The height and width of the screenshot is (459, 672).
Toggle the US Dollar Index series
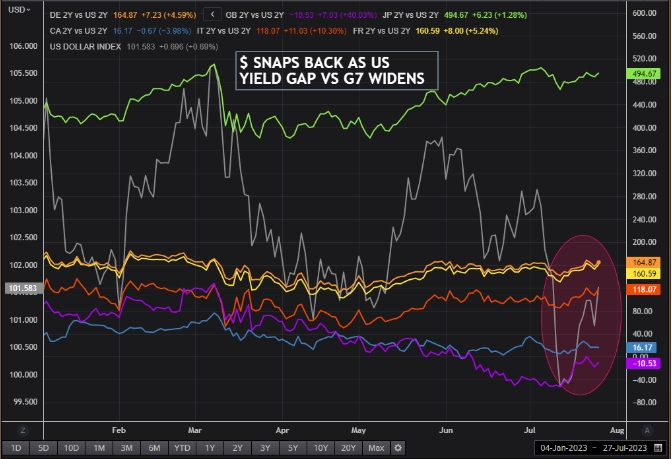[95, 44]
